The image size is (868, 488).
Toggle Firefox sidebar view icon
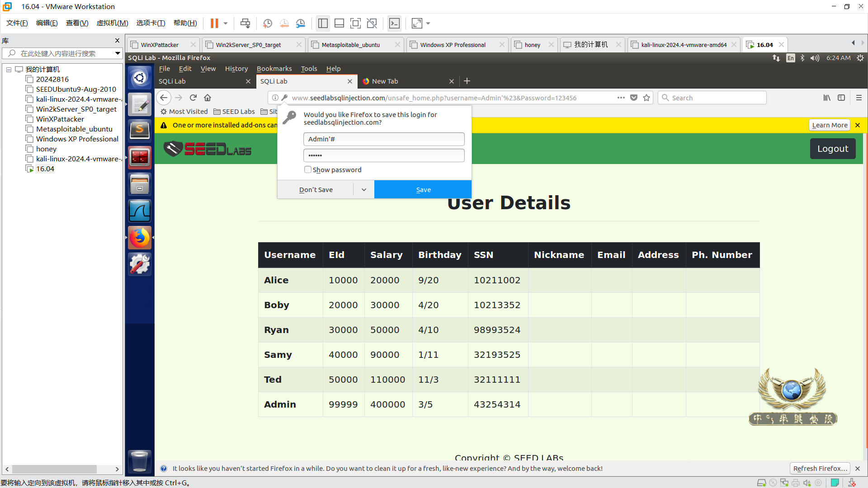tap(841, 98)
